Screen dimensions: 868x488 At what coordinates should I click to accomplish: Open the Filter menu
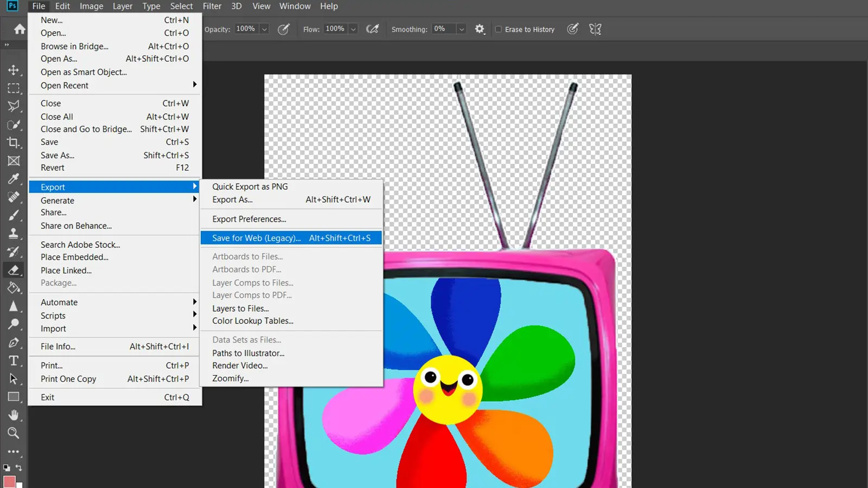click(212, 6)
